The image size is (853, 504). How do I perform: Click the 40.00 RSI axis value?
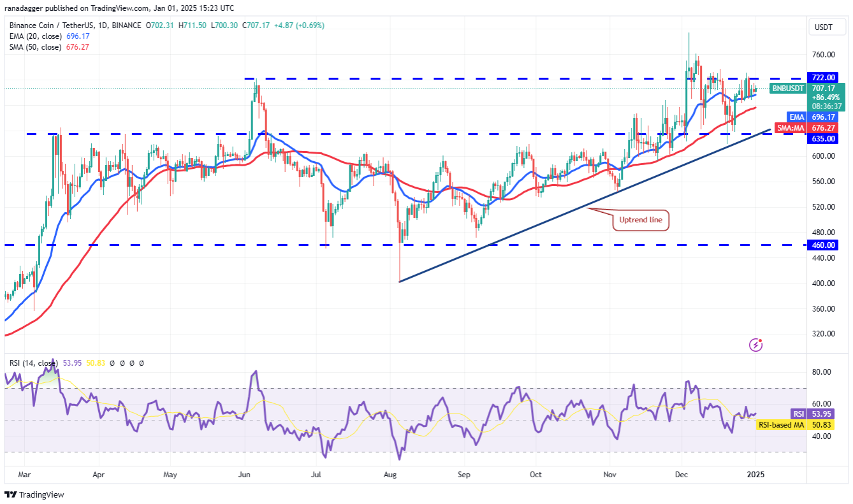[821, 436]
